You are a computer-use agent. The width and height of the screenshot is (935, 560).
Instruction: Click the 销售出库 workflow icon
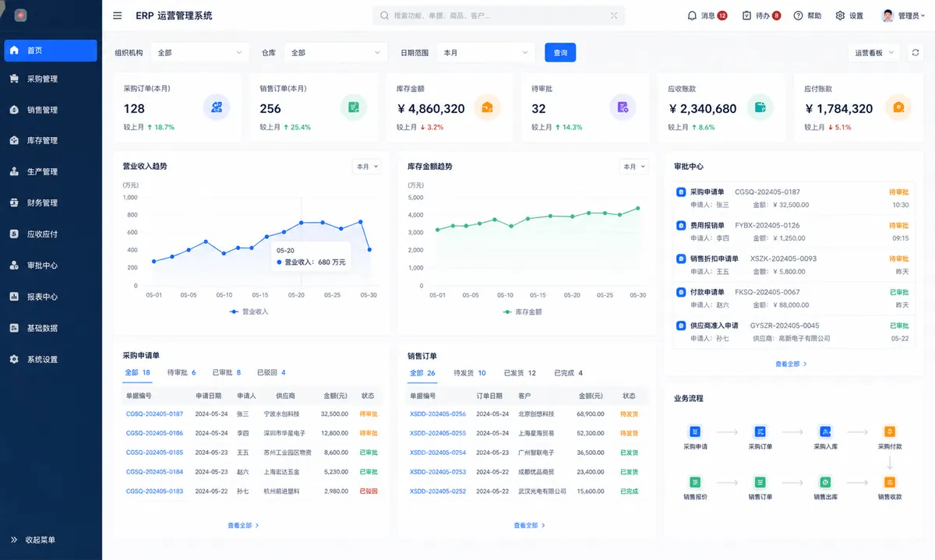pyautogui.click(x=825, y=482)
